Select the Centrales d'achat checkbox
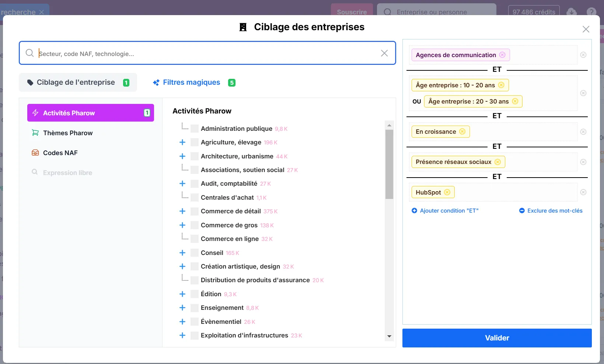Image resolution: width=604 pixels, height=364 pixels. 195,197
